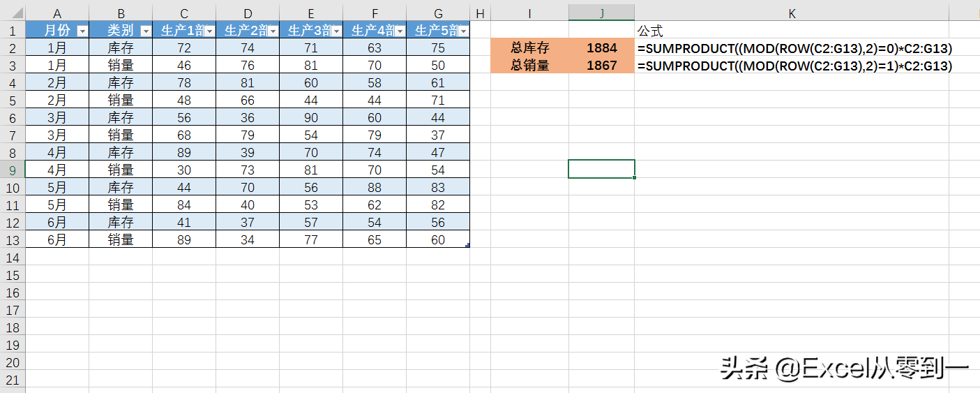Open the 类别 filter dropdown
The image size is (980, 393).
point(146,31)
